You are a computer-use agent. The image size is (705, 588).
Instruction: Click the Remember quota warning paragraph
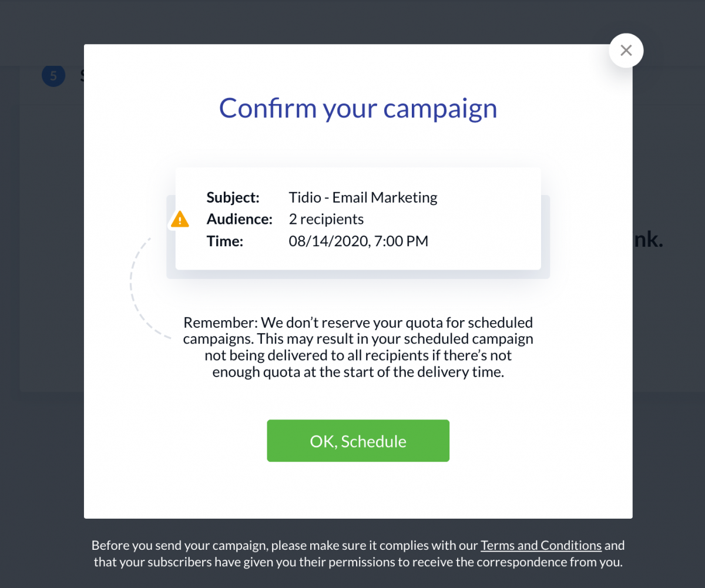tap(358, 347)
